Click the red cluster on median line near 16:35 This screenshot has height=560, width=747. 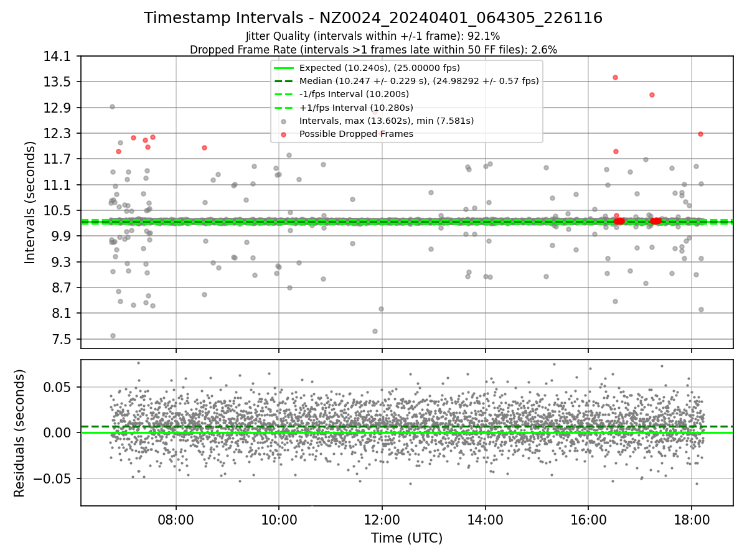coord(619,221)
